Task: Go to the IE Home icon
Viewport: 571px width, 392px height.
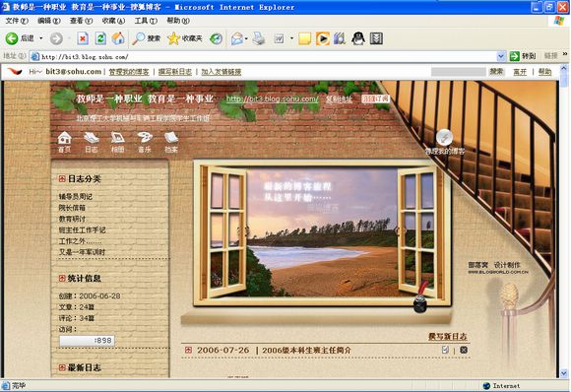Action: [118, 38]
